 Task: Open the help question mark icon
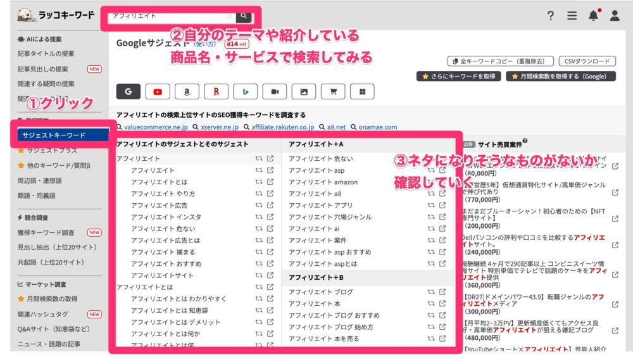(x=551, y=16)
